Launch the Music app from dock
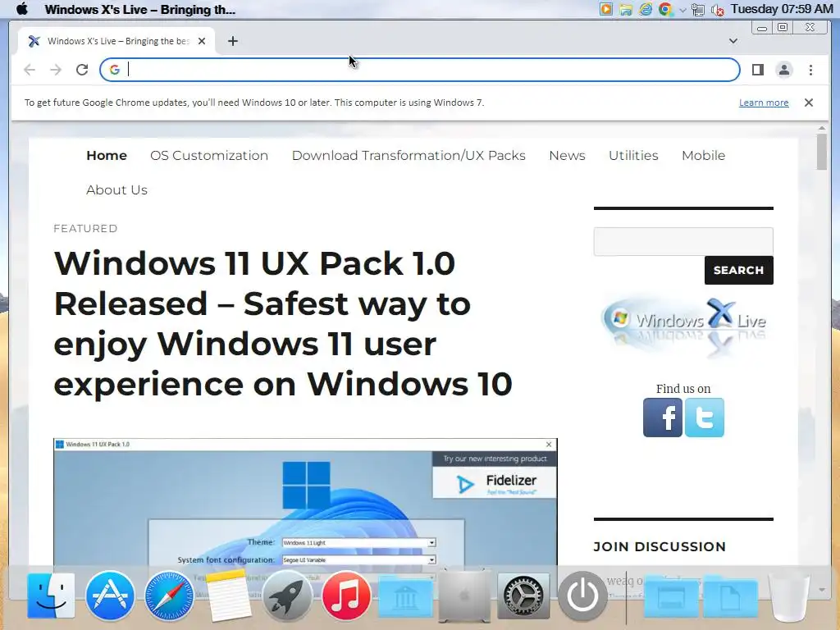This screenshot has height=630, width=840. (346, 596)
